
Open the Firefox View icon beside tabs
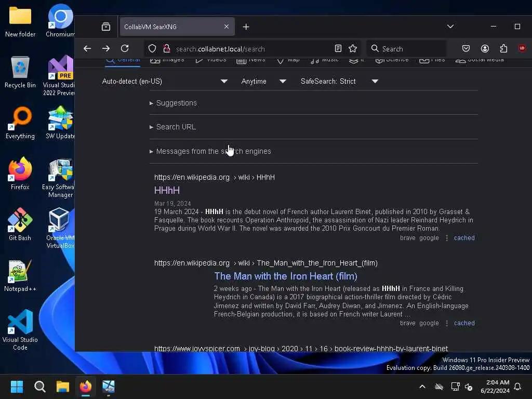pos(106,26)
